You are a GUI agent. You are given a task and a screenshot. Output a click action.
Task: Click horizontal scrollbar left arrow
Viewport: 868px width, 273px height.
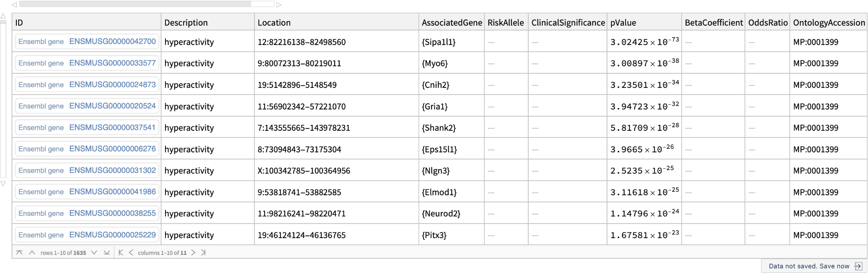14,4
